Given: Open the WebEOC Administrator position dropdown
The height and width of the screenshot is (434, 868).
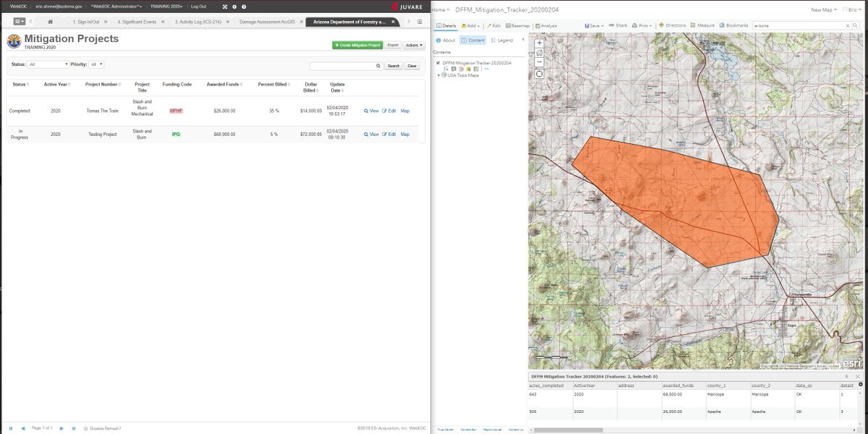Looking at the screenshot, I should [x=116, y=6].
